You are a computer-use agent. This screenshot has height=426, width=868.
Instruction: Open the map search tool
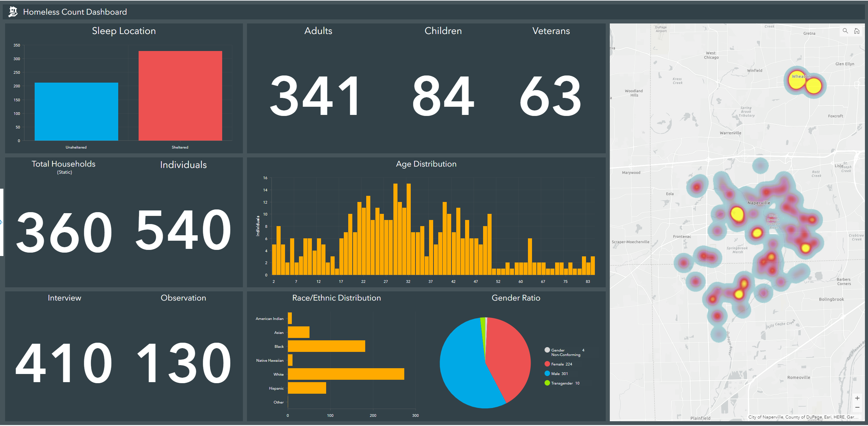point(845,31)
